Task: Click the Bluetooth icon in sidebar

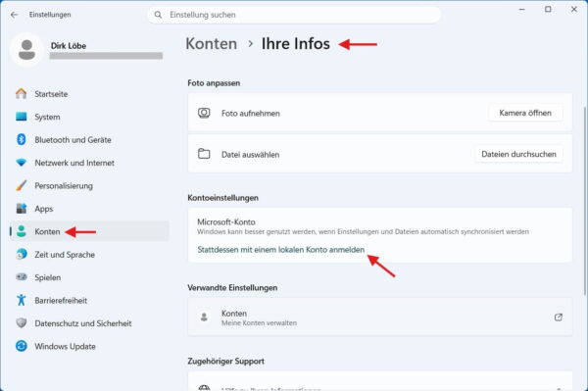Action: (x=22, y=139)
